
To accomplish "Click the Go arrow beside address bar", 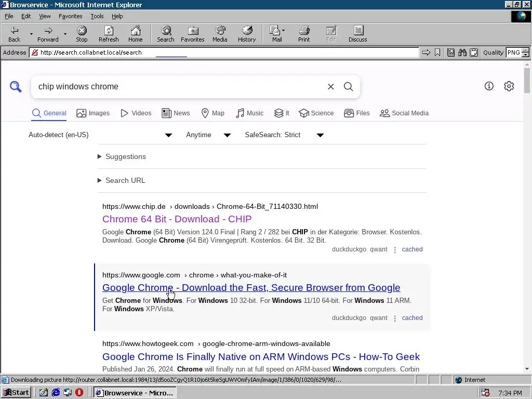I will pos(426,52).
